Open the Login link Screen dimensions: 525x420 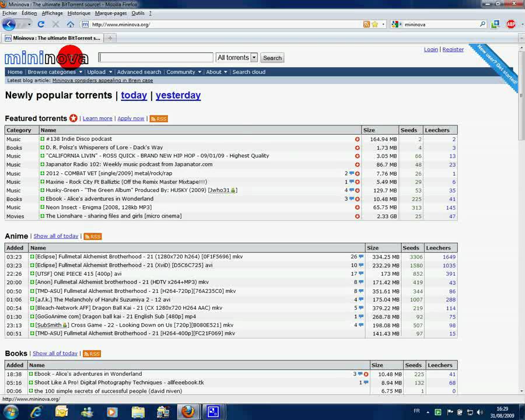pyautogui.click(x=431, y=49)
